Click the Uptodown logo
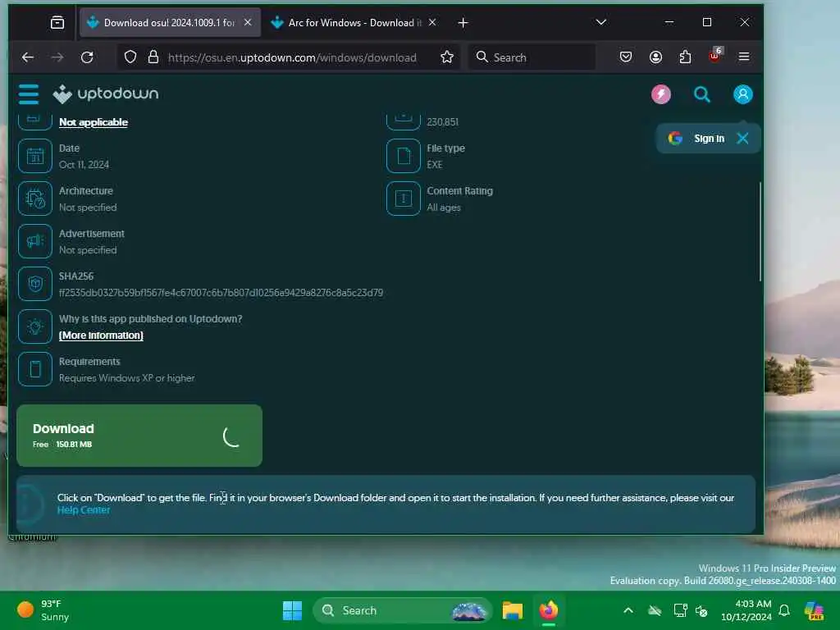Screen dimensions: 840x630 click(106, 94)
